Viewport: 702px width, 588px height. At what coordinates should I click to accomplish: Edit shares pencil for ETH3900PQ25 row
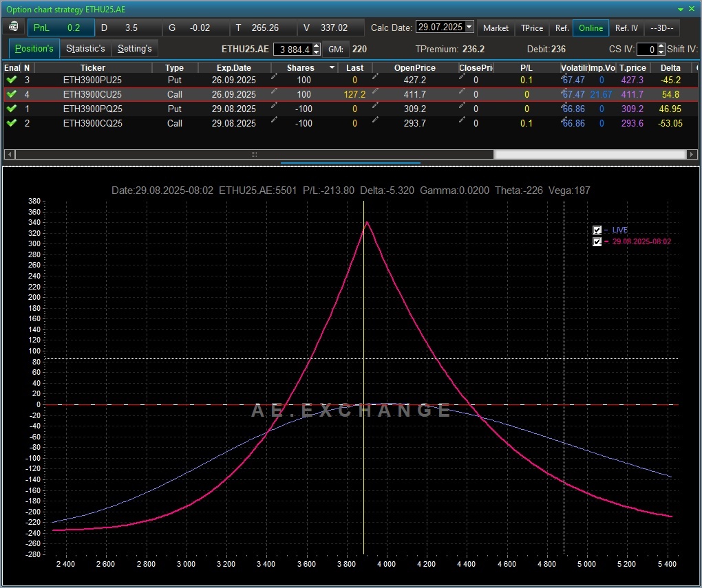click(274, 105)
